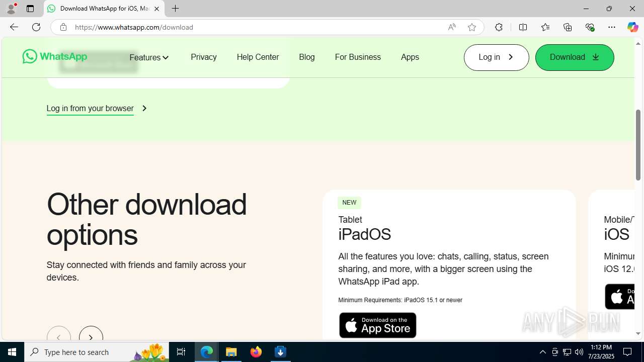Click the WhatsApp logo in header
Image resolution: width=644 pixels, height=362 pixels.
[x=55, y=56]
